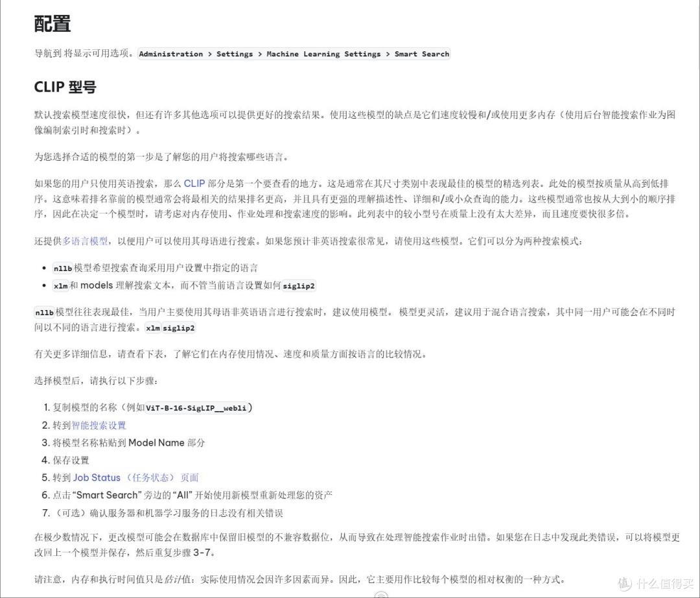Click the 配置 page heading
Image resolution: width=700 pixels, height=598 pixels.
pos(52,23)
